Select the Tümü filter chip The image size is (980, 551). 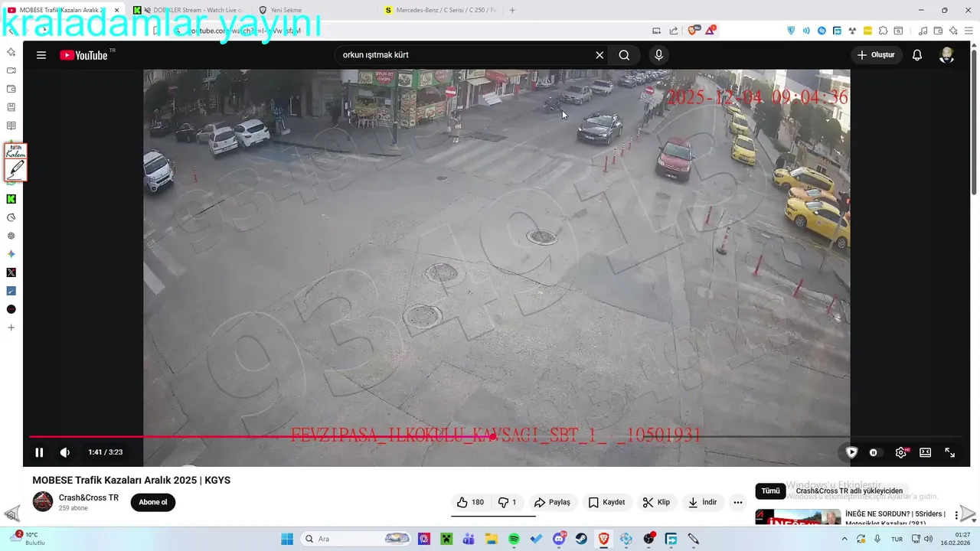[x=770, y=491]
